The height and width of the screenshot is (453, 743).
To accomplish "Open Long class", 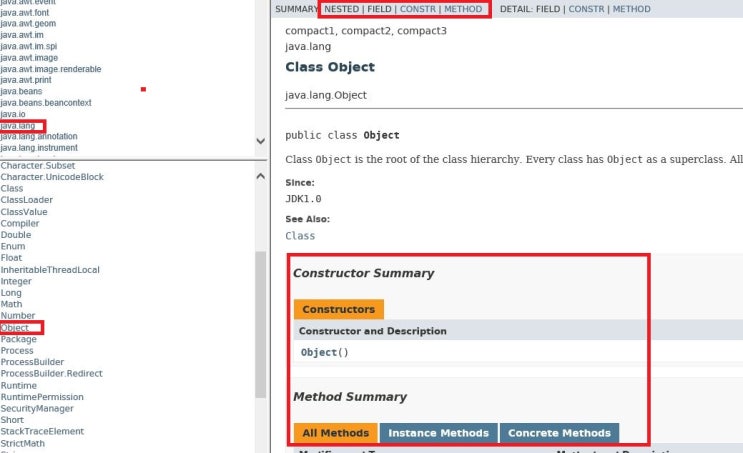I will [x=11, y=293].
